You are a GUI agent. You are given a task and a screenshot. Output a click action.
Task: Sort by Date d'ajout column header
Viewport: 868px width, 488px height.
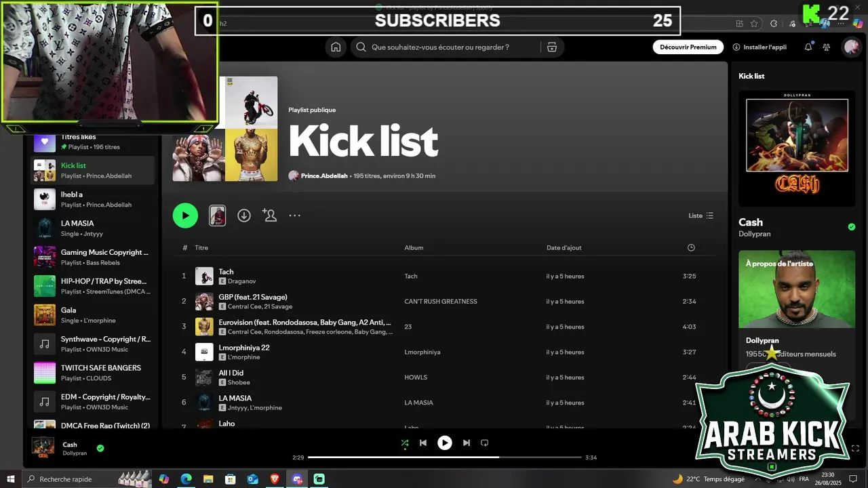click(x=564, y=247)
